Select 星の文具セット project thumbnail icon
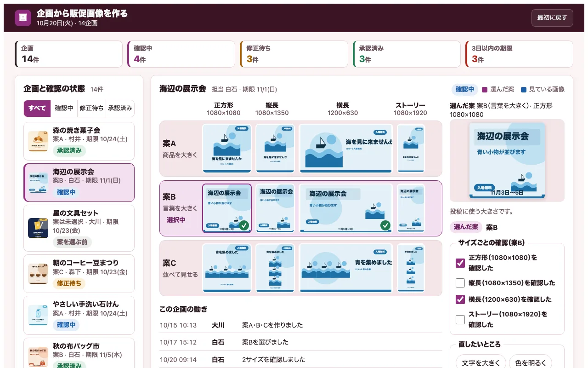 [38, 228]
